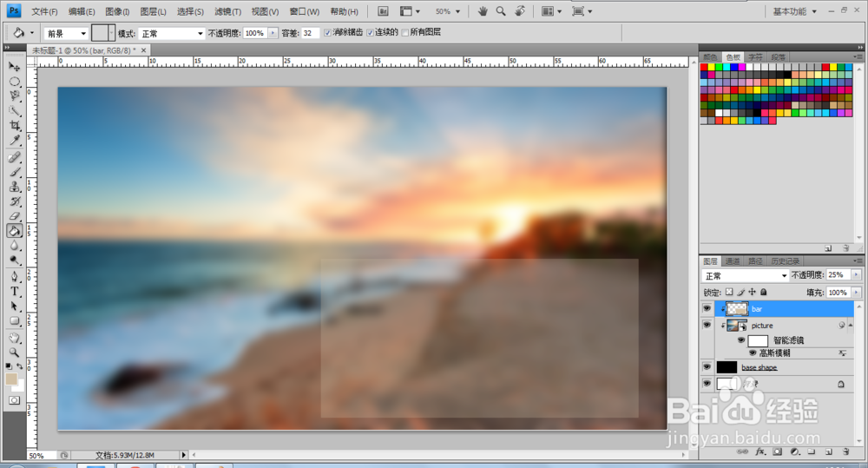Image resolution: width=868 pixels, height=468 pixels.
Task: Click the add layer style fx icon
Action: point(760,452)
